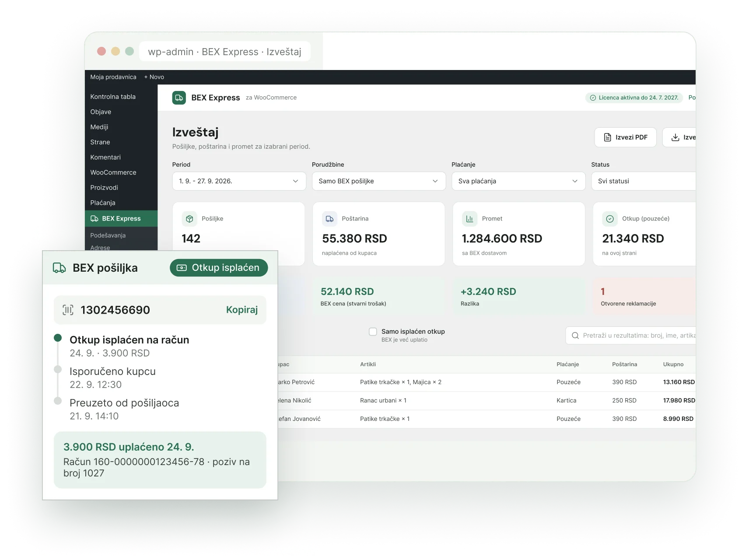Click the timeline dot at Preuzeto od pošiljaoca

[x=58, y=401]
